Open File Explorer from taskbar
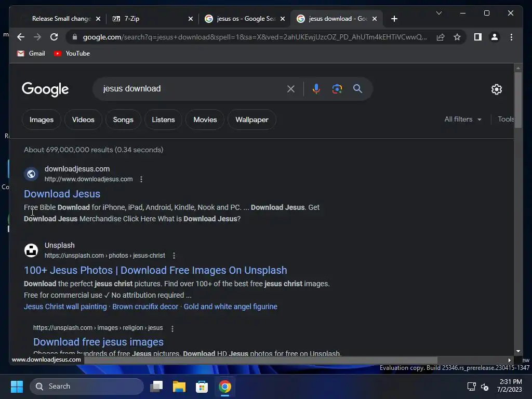The width and height of the screenshot is (532, 399). pyautogui.click(x=179, y=387)
